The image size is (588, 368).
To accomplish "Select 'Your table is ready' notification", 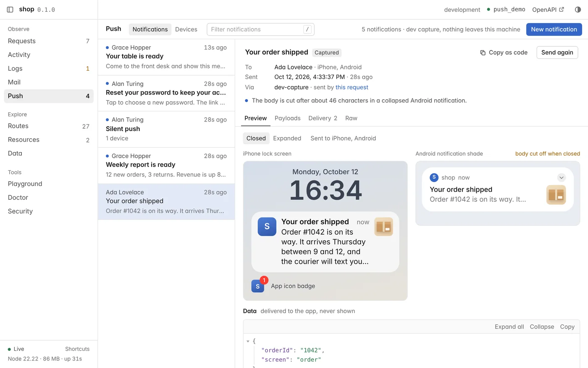I will 166,57.
